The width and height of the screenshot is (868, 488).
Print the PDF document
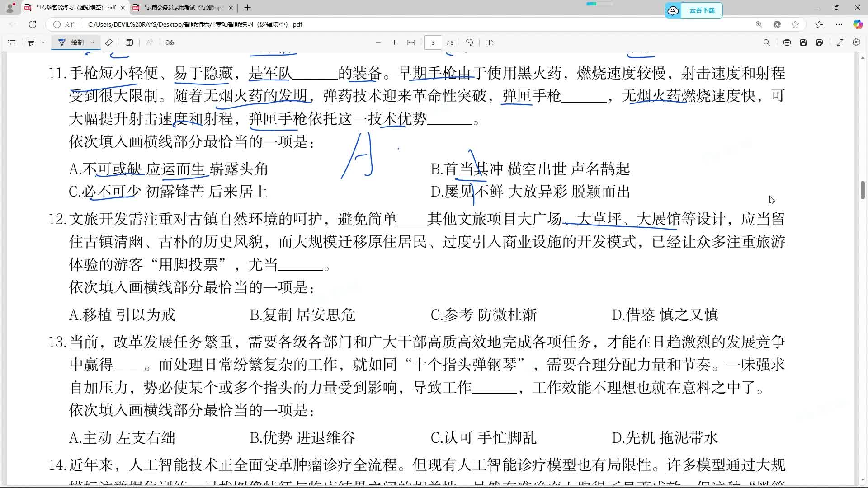[787, 42]
